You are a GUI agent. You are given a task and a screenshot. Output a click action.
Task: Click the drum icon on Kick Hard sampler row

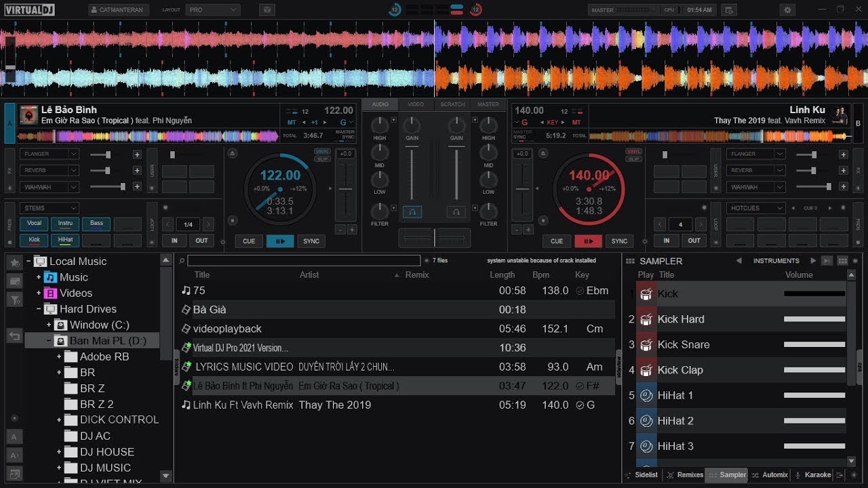(x=647, y=319)
